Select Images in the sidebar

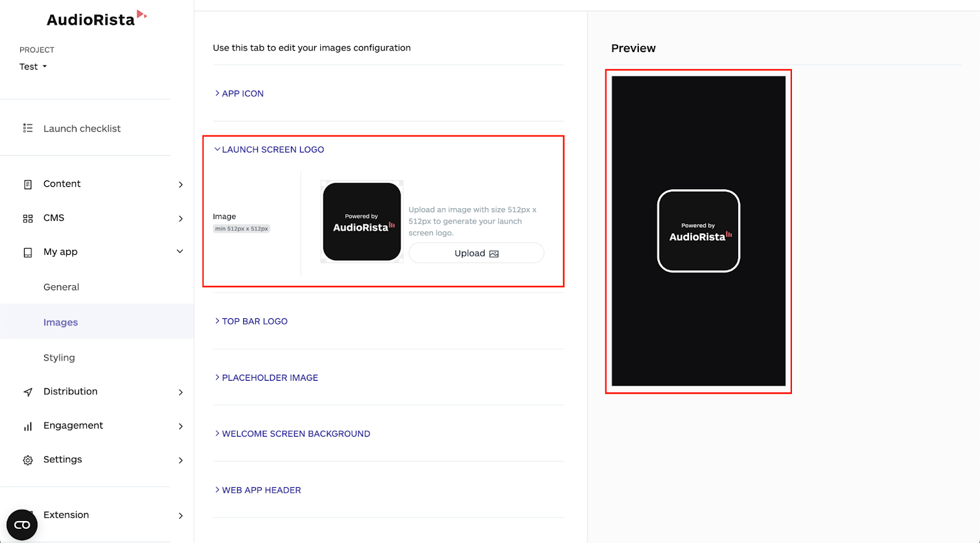point(61,323)
